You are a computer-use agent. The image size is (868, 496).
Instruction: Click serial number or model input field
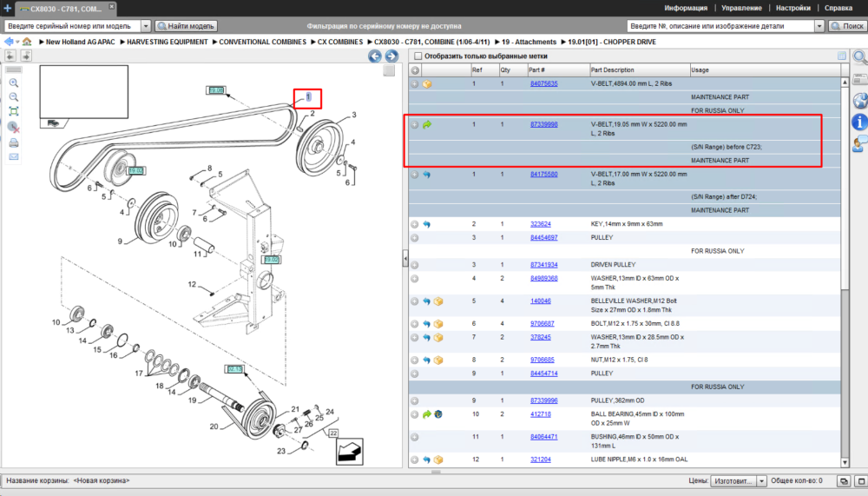73,26
